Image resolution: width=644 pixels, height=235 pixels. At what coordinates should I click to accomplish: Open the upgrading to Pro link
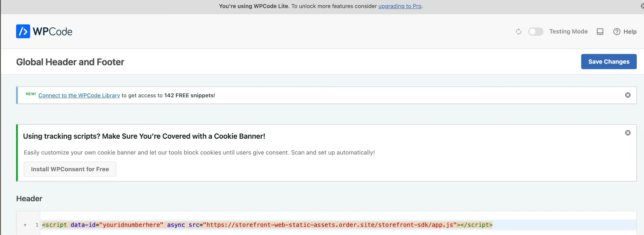pos(400,6)
